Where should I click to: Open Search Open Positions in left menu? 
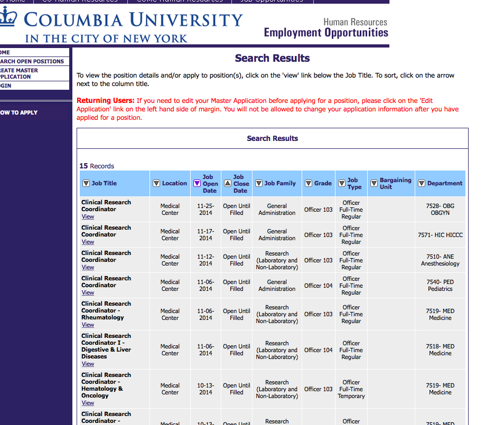click(32, 61)
